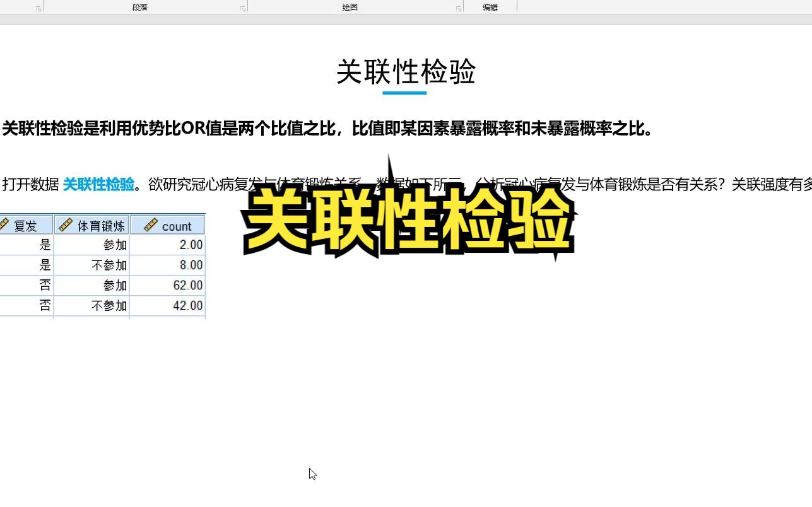Click the ruler icon beside 体育锻炼 header
The image size is (812, 507).
66,225
